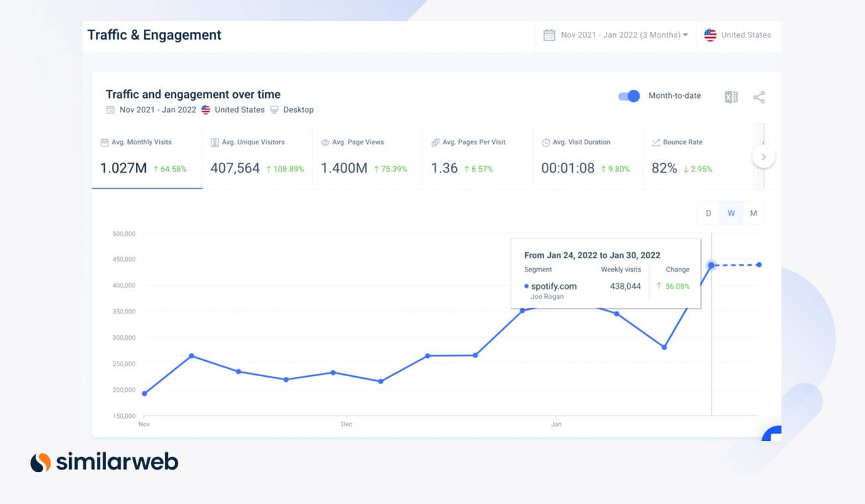Click the chart icon beside Bounce Rate
This screenshot has width=865, height=504.
(x=656, y=142)
